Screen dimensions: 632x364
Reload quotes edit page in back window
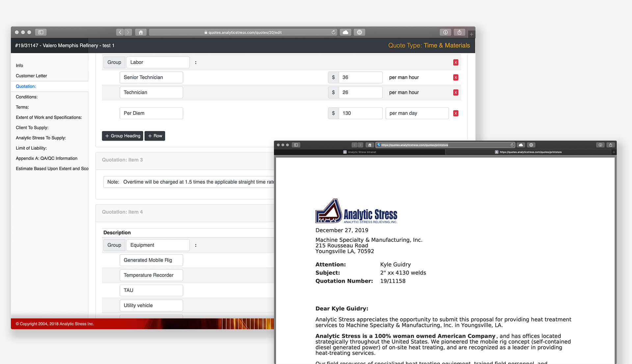point(333,32)
